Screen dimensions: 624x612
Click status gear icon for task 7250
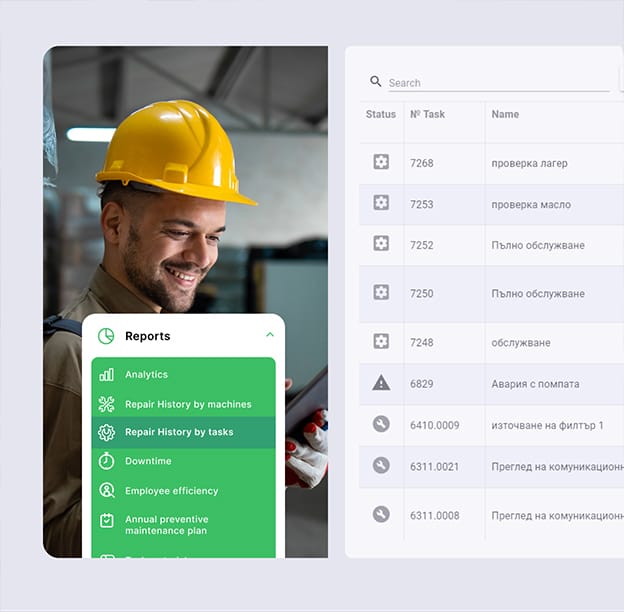(x=381, y=292)
